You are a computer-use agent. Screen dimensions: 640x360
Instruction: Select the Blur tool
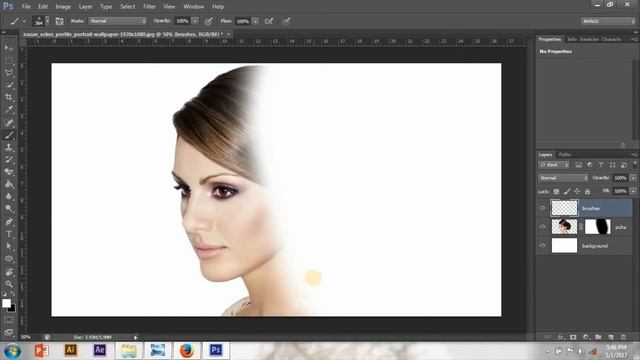click(9, 197)
